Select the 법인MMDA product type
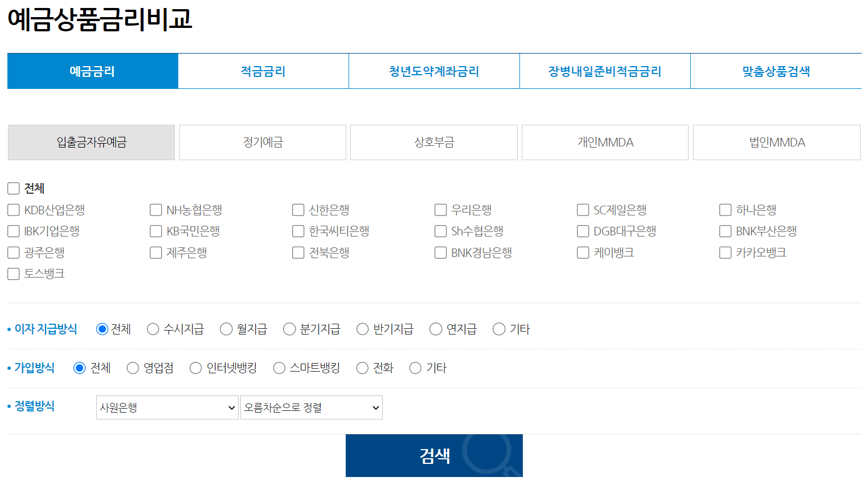This screenshot has width=868, height=481. click(x=777, y=142)
